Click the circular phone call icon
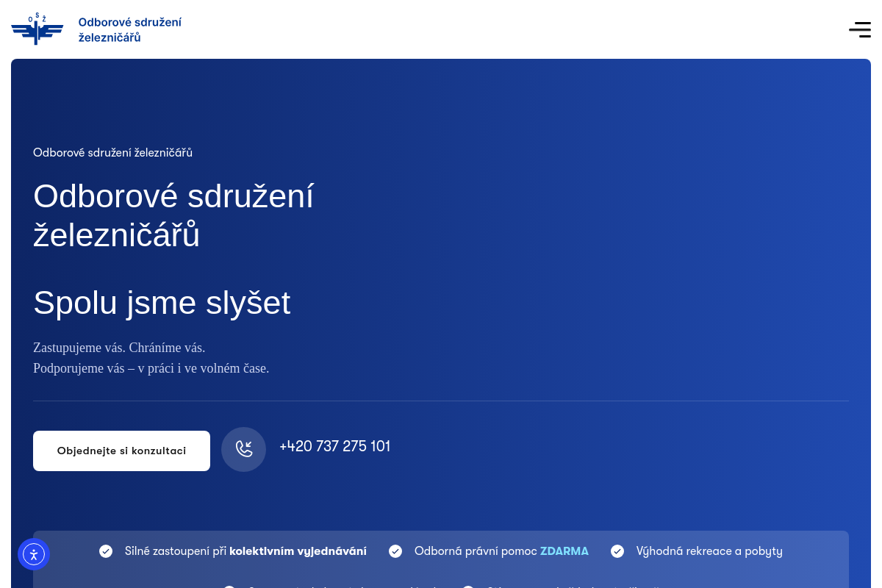 pyautogui.click(x=243, y=449)
